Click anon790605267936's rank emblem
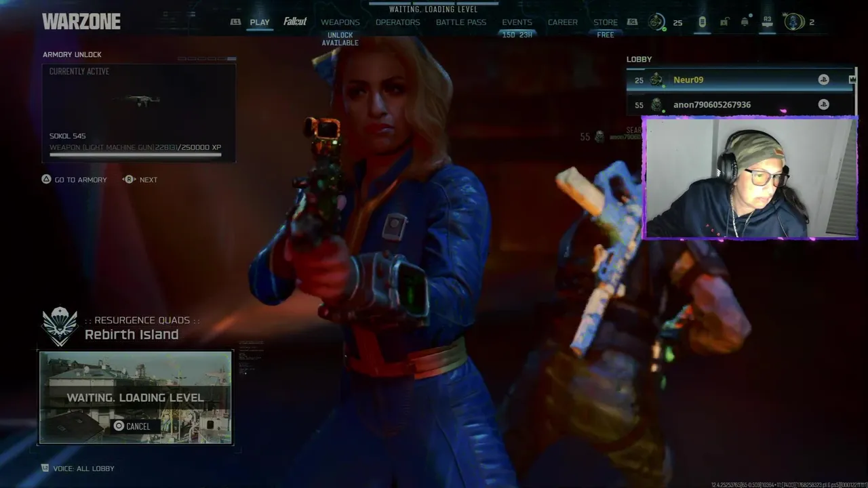Screen dimensions: 868x488 pyautogui.click(x=656, y=104)
